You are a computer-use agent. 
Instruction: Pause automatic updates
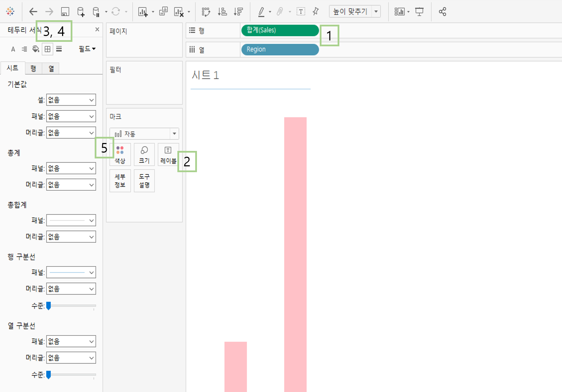point(96,12)
